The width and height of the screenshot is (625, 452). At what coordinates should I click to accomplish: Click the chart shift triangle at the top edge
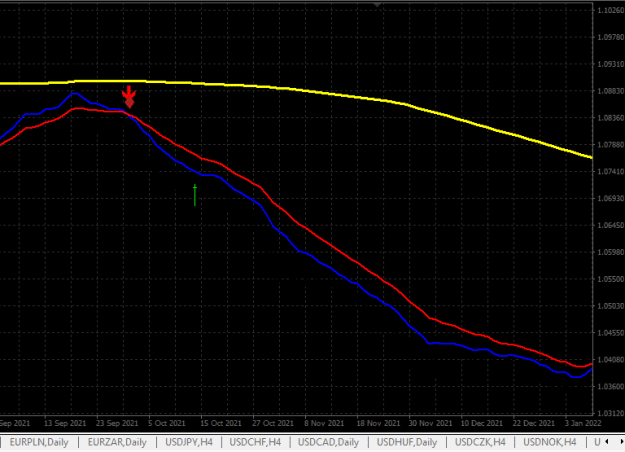[x=377, y=5]
